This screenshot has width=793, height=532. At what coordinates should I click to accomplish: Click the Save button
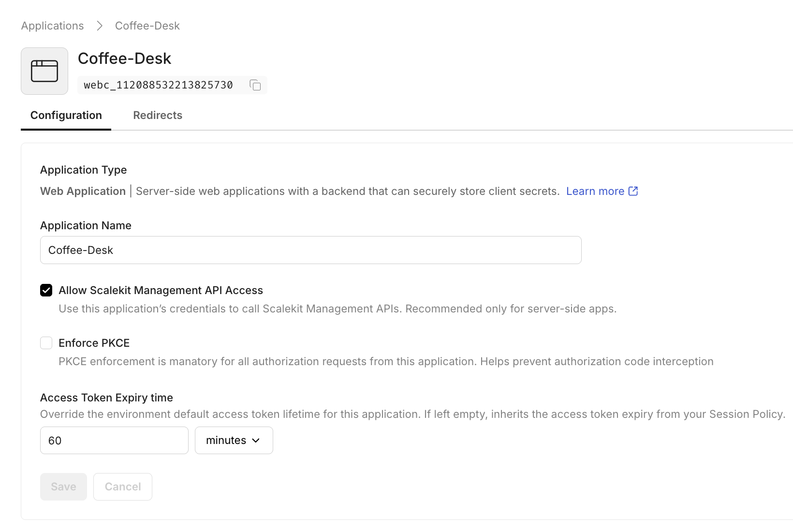tap(63, 487)
